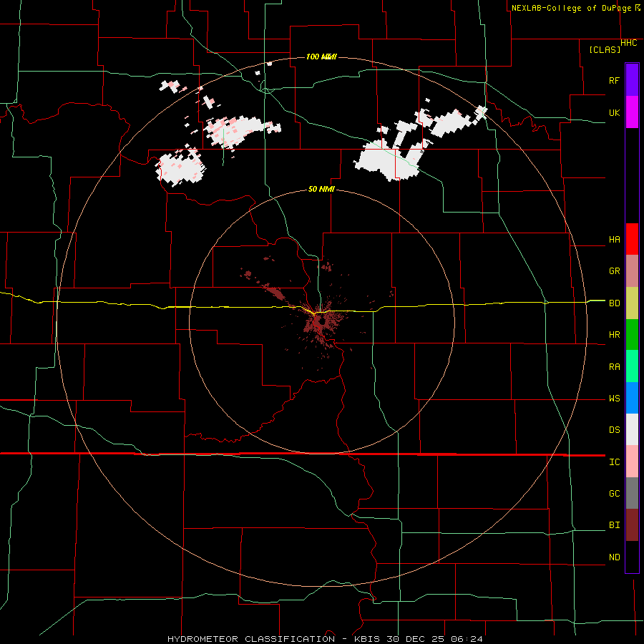644x644 pixels.
Task: Click the GR legend label
Action: (x=614, y=271)
